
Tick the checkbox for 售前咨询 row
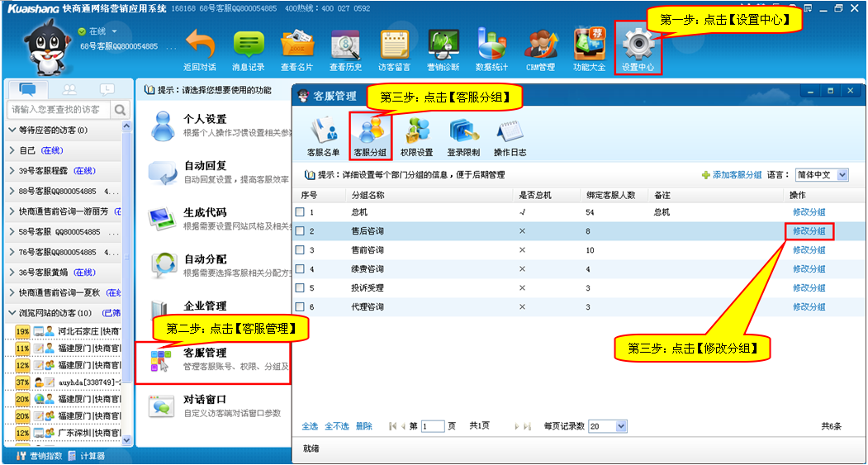tap(301, 250)
